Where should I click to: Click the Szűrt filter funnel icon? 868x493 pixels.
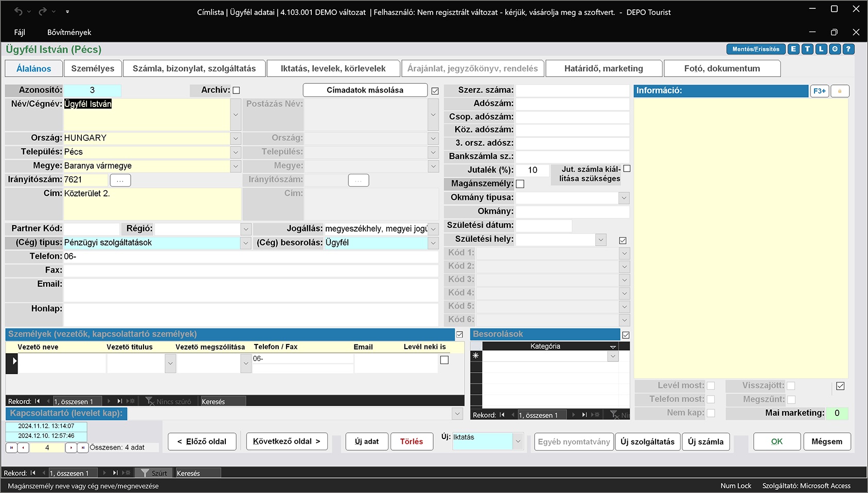click(x=145, y=473)
